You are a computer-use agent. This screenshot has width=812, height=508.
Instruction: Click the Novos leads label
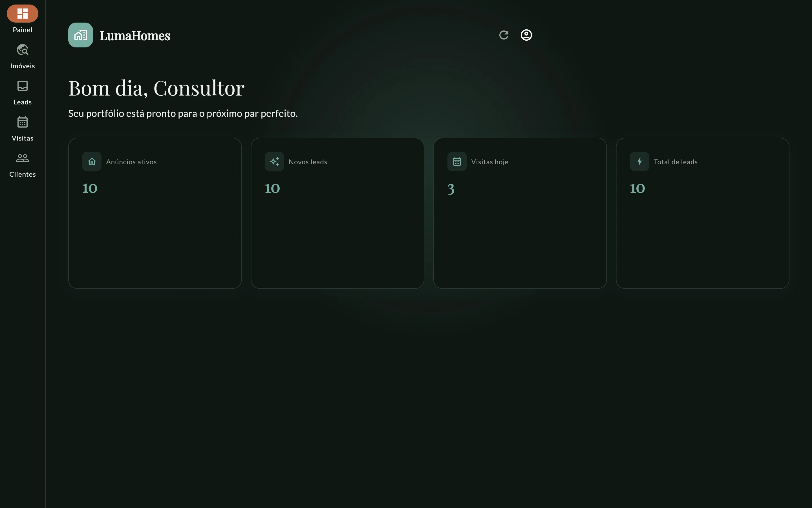(308, 162)
